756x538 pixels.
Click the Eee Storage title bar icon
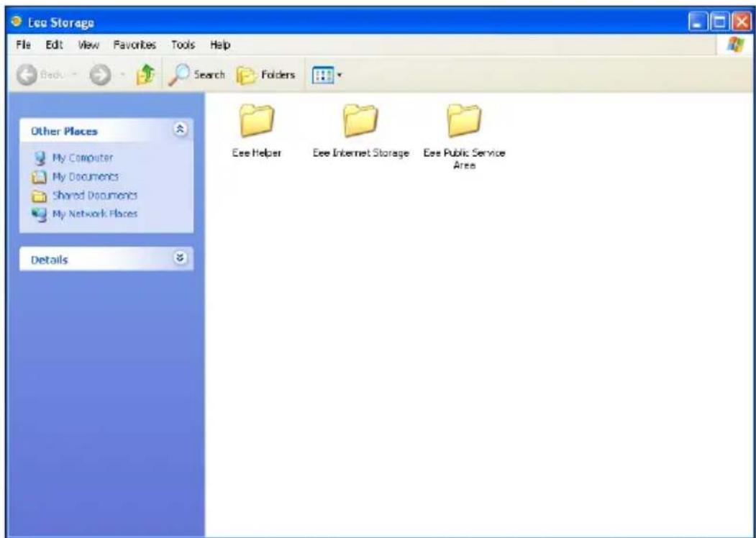click(18, 22)
